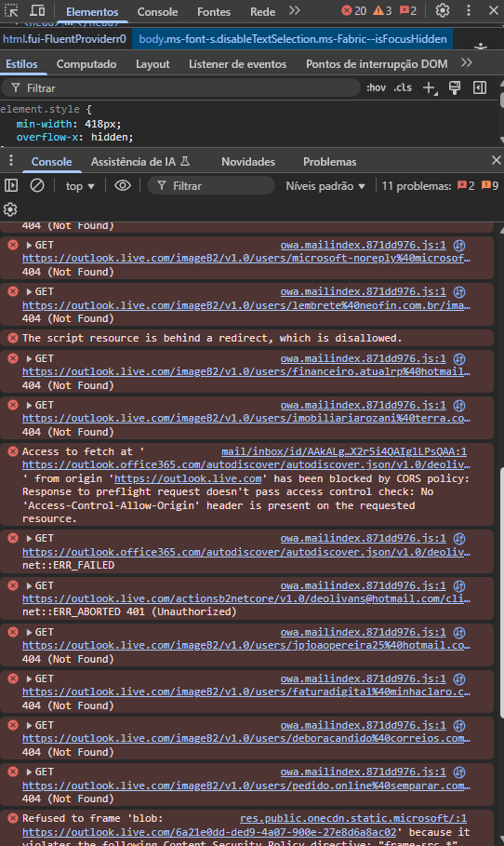The width and height of the screenshot is (504, 846).
Task: Expand GET for microsoft-noreply image request
Action: tap(29, 245)
